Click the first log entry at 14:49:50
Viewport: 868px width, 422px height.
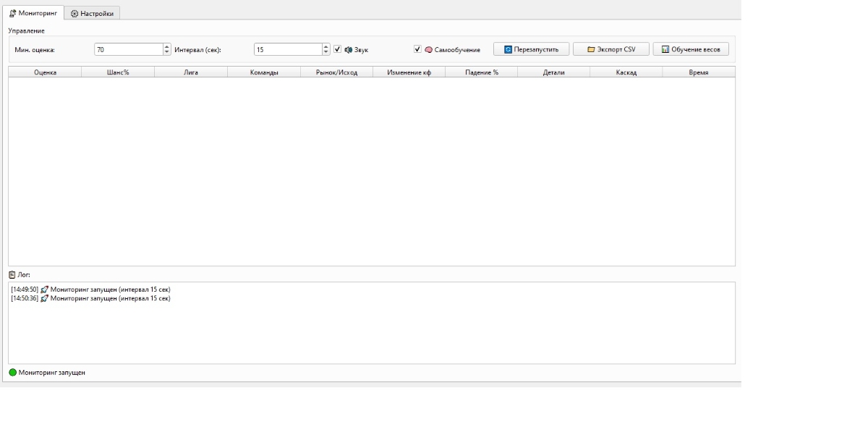(90, 290)
